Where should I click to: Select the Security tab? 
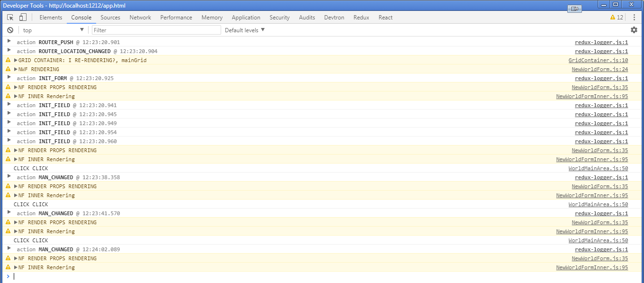coord(279,18)
